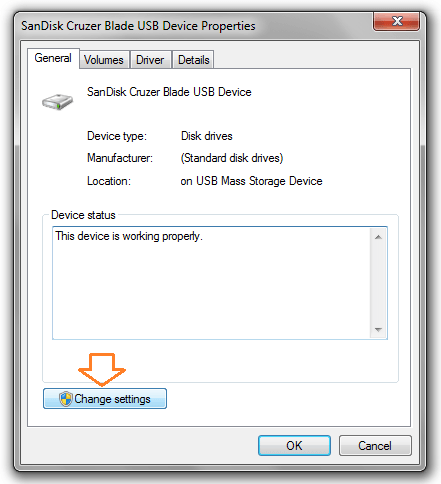Viewport: 441px width, 484px height.
Task: Select the General tab
Action: pos(53,58)
